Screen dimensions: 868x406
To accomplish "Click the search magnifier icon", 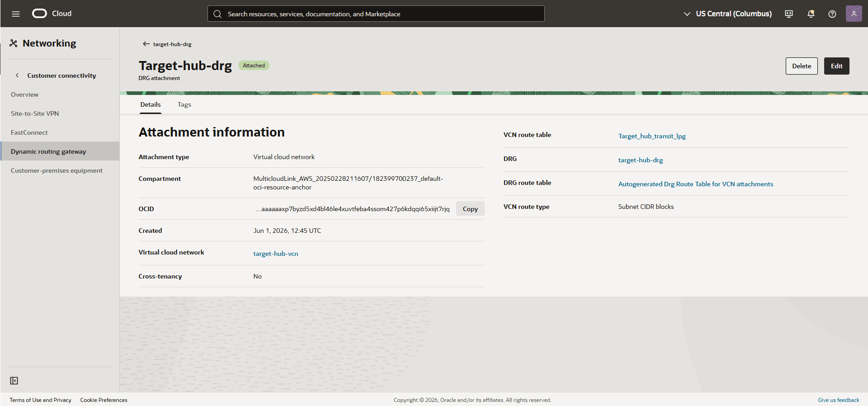I will pos(217,14).
